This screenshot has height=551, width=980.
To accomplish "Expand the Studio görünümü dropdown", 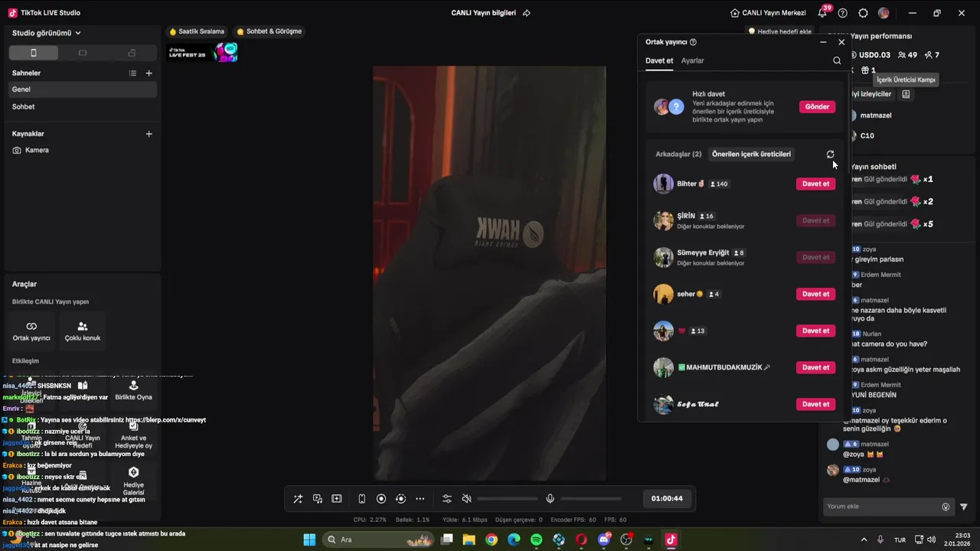I will (47, 33).
